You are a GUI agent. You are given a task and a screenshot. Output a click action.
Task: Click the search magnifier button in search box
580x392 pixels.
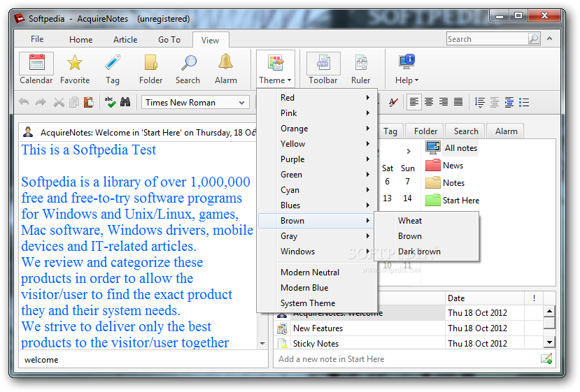(x=534, y=39)
